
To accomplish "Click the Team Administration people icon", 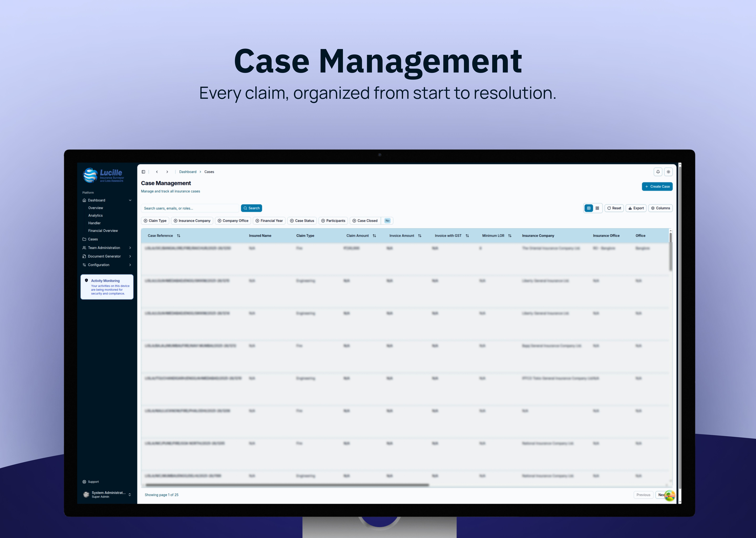I will click(x=84, y=248).
